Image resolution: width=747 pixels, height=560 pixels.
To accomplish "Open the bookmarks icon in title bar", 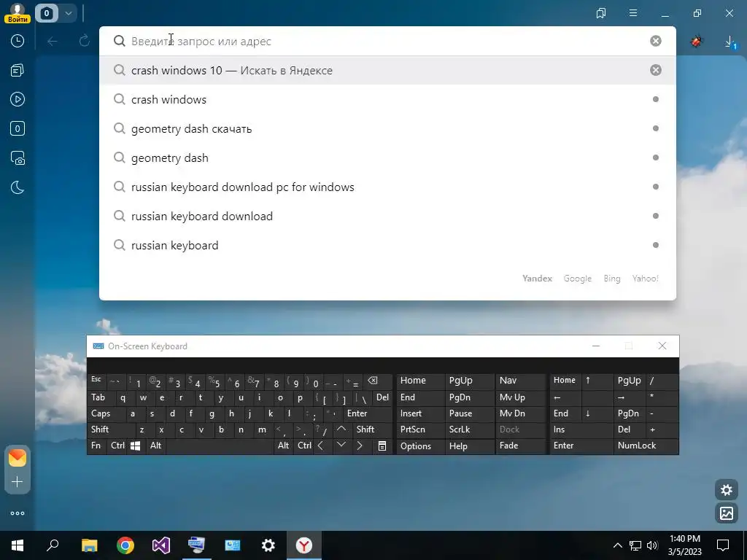I will coord(601,13).
